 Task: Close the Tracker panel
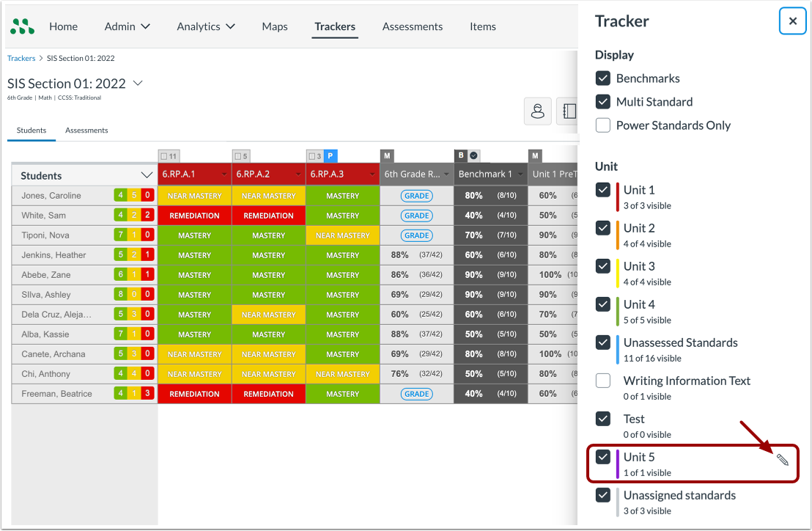pos(792,21)
